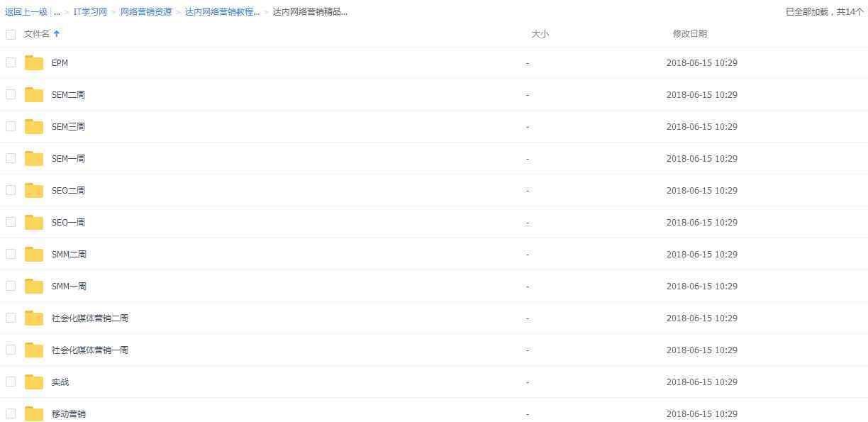Open the SEO二周 folder icon
868x422 pixels.
(x=34, y=191)
